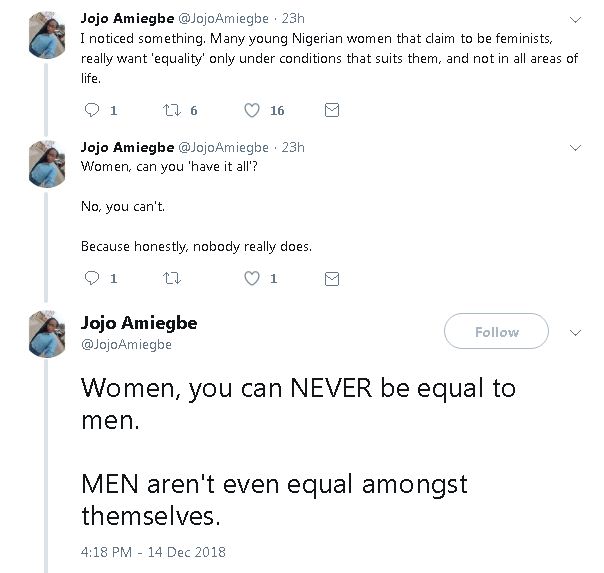604x573 pixels.
Task: Retweet the first tweet with 6 retweets
Action: pyautogui.click(x=171, y=110)
